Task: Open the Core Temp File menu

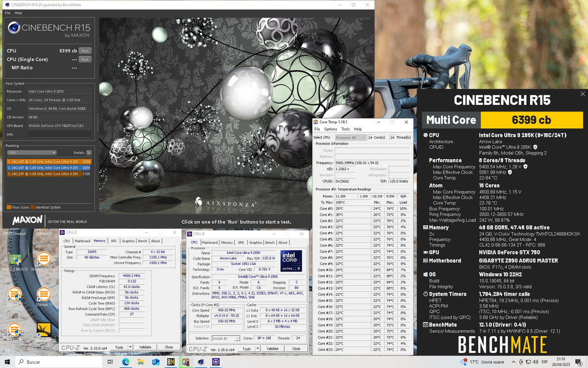Action: point(317,129)
